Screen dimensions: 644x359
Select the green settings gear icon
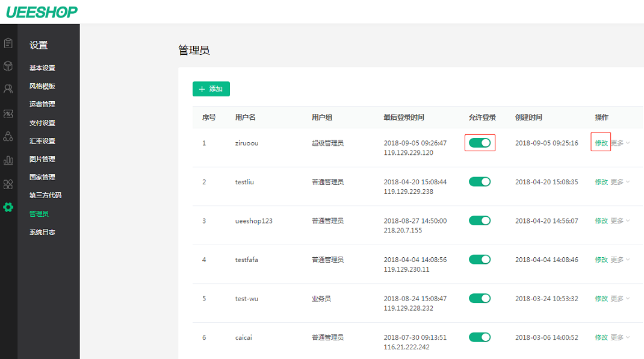click(x=8, y=207)
